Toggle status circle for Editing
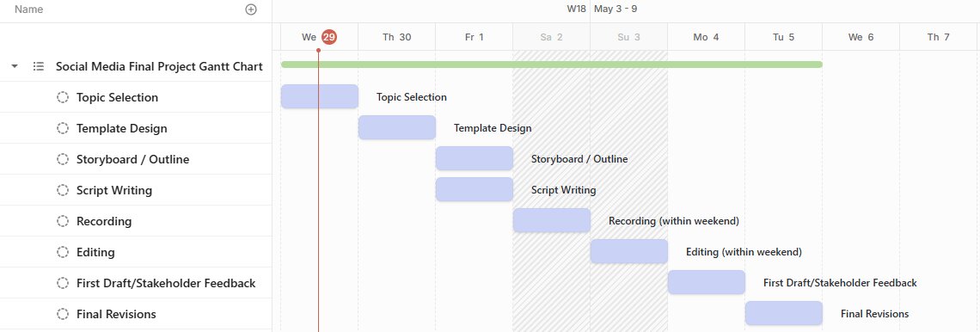Image resolution: width=980 pixels, height=332 pixels. click(x=63, y=252)
